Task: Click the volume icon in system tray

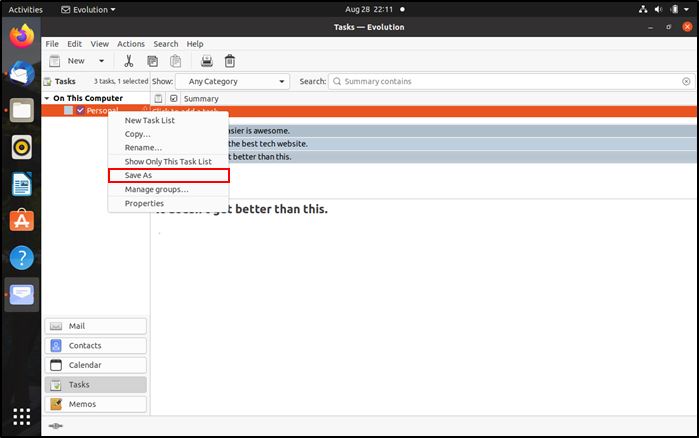Action: (658, 9)
